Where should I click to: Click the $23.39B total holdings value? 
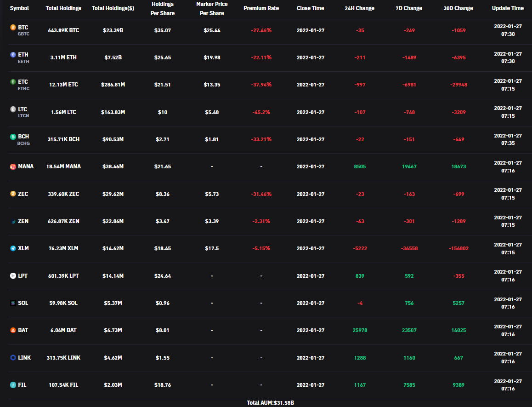(113, 30)
